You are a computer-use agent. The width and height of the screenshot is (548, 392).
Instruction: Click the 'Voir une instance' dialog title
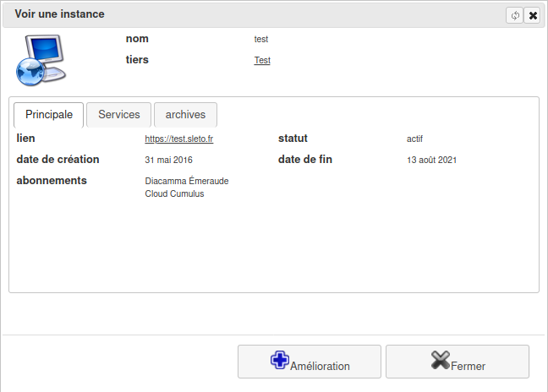pyautogui.click(x=60, y=14)
